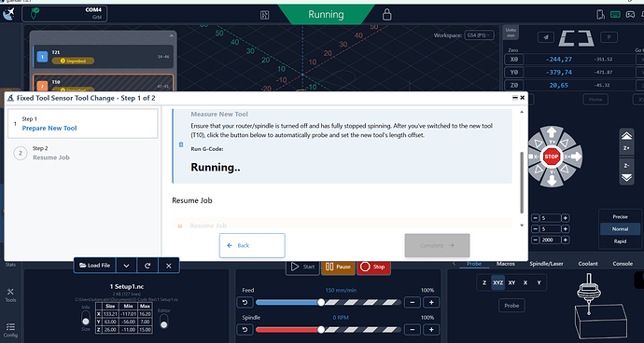This screenshot has height=343, width=644.
Task: Select tool T21 row in the tool list
Action: tap(103, 57)
